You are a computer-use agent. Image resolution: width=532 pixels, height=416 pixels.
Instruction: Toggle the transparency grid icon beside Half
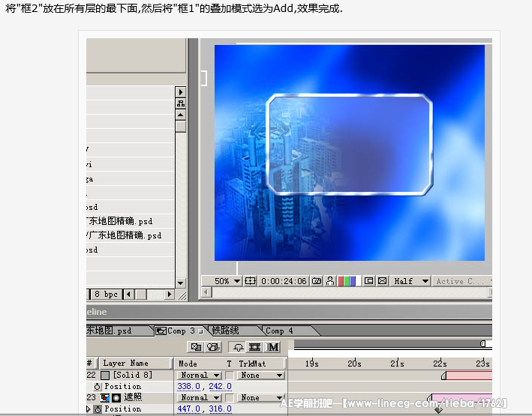(x=383, y=281)
